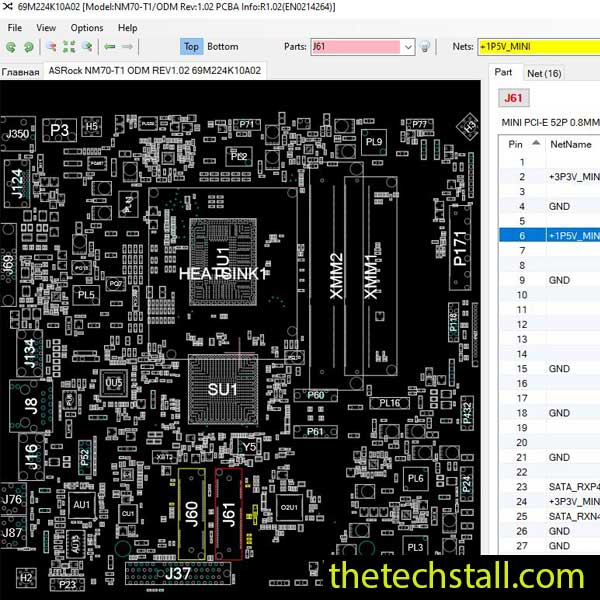The width and height of the screenshot is (600, 600).
Task: Click the zoom in magnifier icon
Action: (50, 47)
